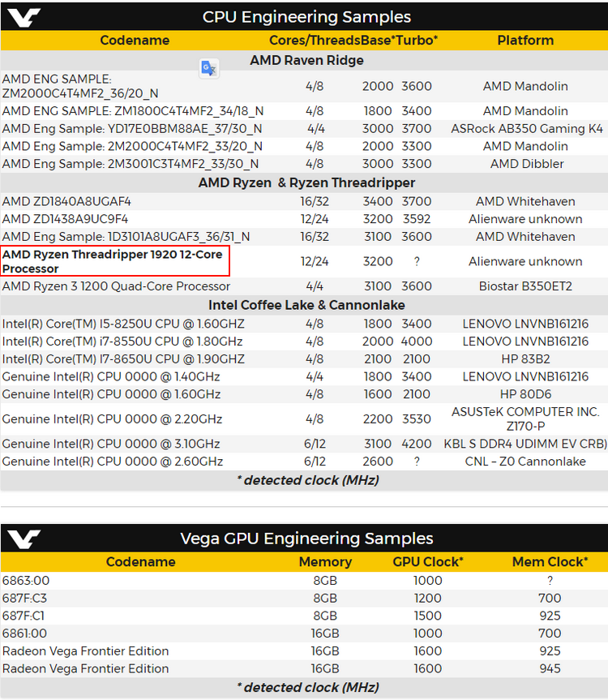The width and height of the screenshot is (608, 700).
Task: Click the CPU Engineering Samples title
Action: pos(306,17)
